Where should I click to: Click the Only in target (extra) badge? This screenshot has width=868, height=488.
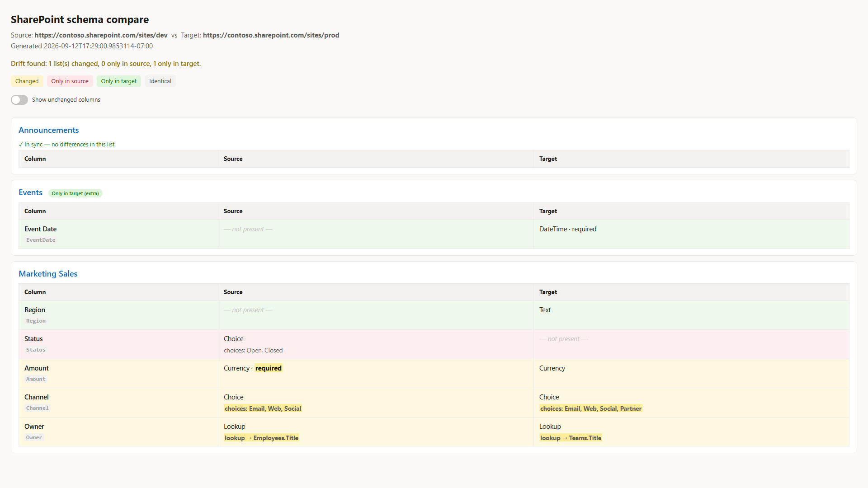75,193
